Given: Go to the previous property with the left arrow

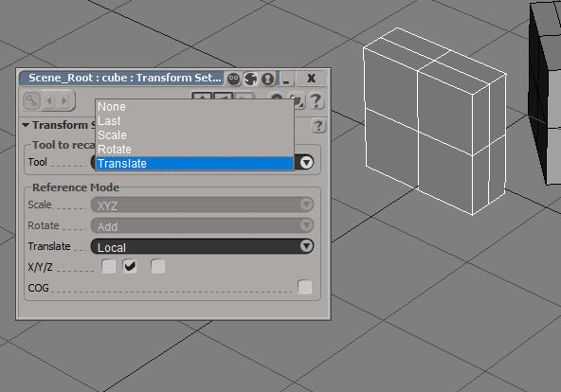Looking at the screenshot, I should coord(49,101).
